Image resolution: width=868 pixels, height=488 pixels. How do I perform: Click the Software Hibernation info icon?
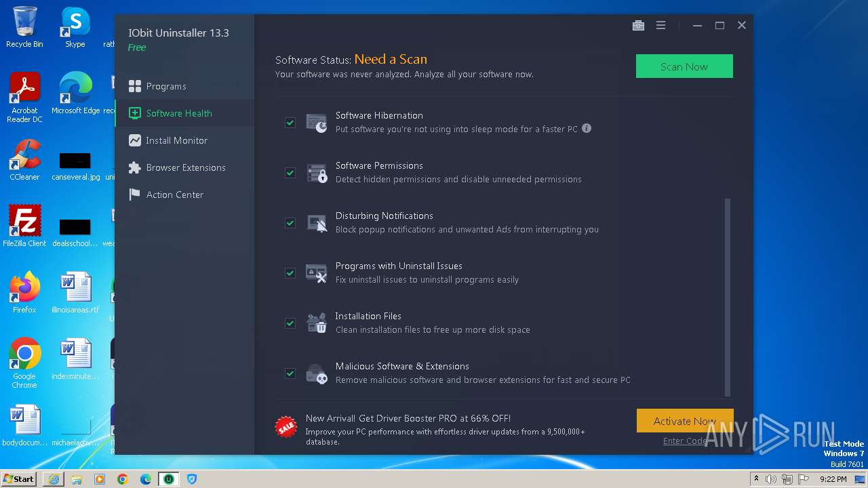click(587, 128)
